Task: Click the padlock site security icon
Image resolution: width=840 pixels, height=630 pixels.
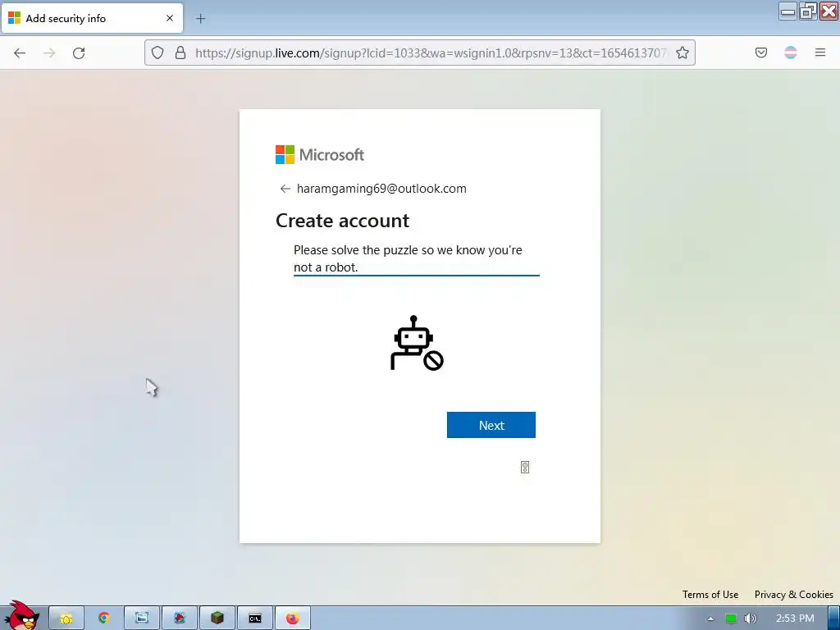Action: 180,52
